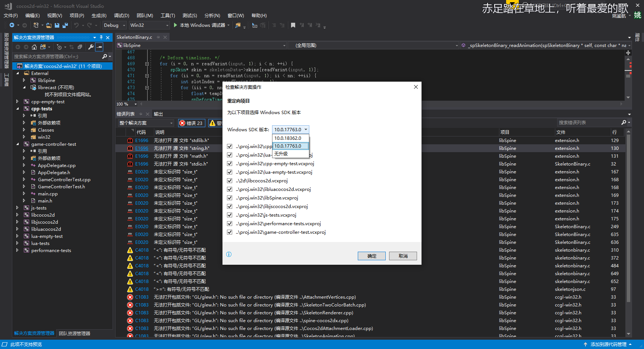644x349 pixels.
Task: Pin the Solution Explorer panel
Action: pyautogui.click(x=101, y=38)
